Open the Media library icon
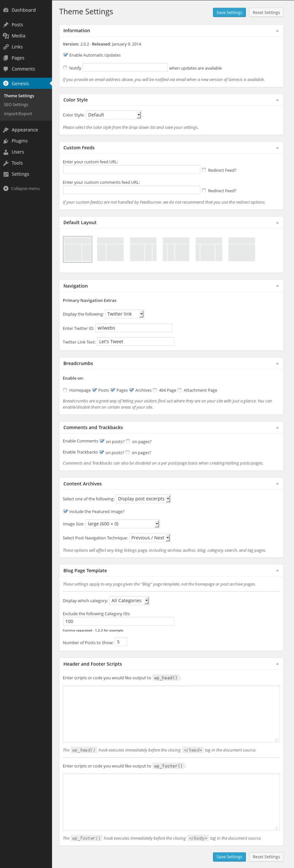The height and width of the screenshot is (868, 294). tap(6, 36)
